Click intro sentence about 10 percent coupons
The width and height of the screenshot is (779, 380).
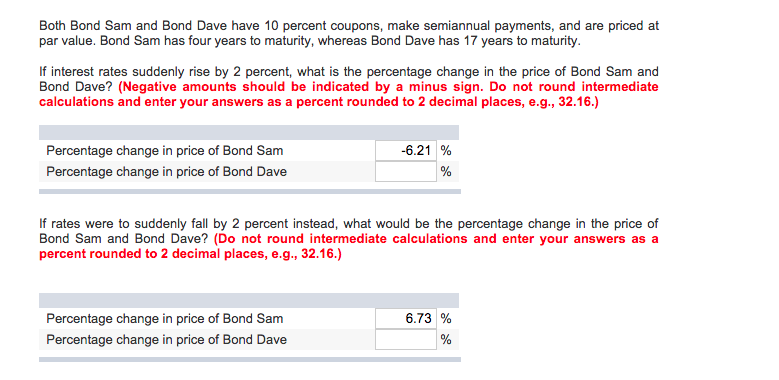coord(349,33)
